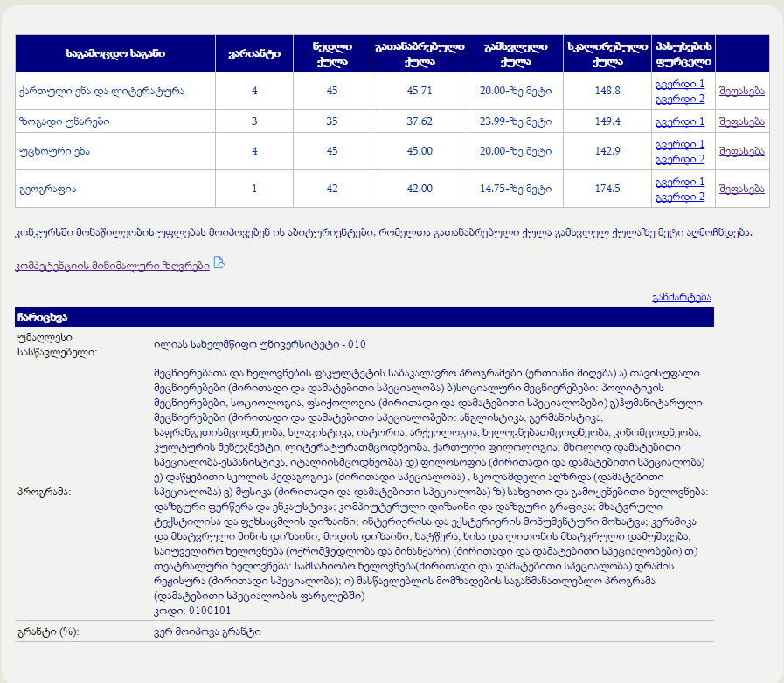The height and width of the screenshot is (683, 784).
Task: Click შეფასება link in გეოგრაფია row
Action: [x=741, y=189]
